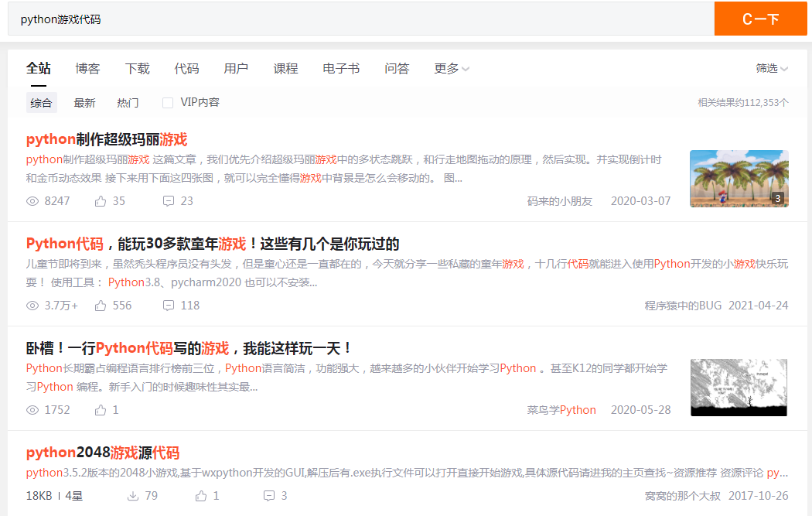Open author 窝窝的那个大叔 profile

click(x=683, y=496)
